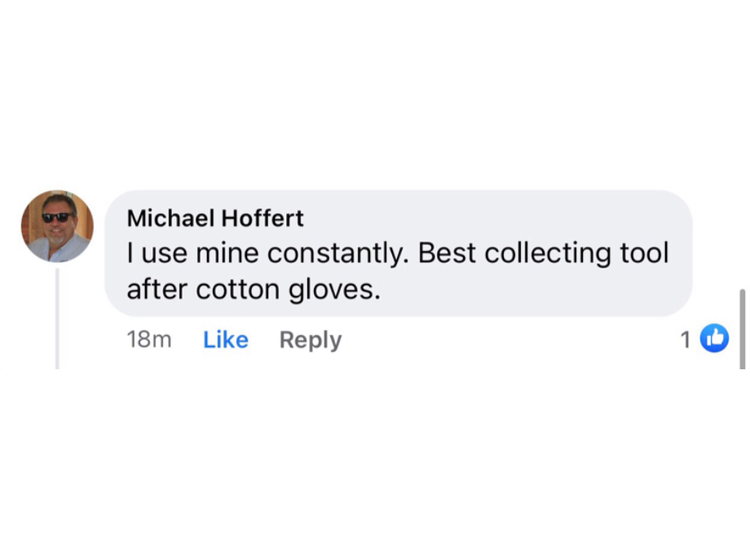Open Michael Hoffert's profile from his name
The width and height of the screenshot is (750, 538).
[215, 218]
